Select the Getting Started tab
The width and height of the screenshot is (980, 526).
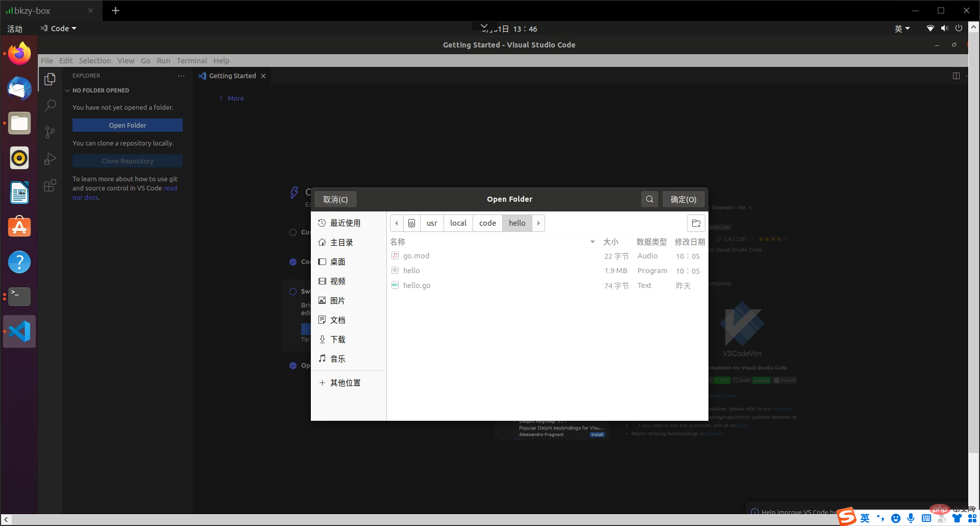232,76
